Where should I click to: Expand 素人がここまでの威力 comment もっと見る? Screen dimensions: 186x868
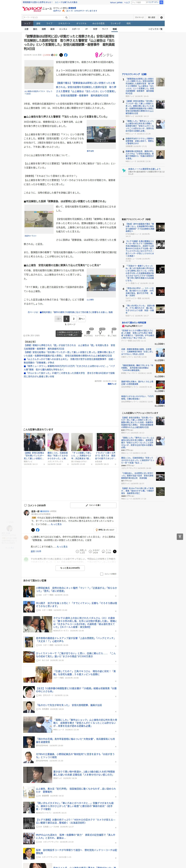click(62, 547)
